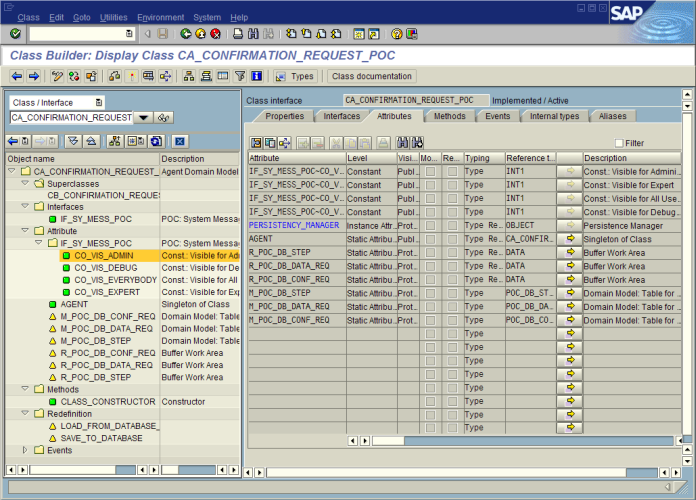Screen dimensions: 696x500
Task: Click the Customize local layout icon
Action: coord(412,34)
